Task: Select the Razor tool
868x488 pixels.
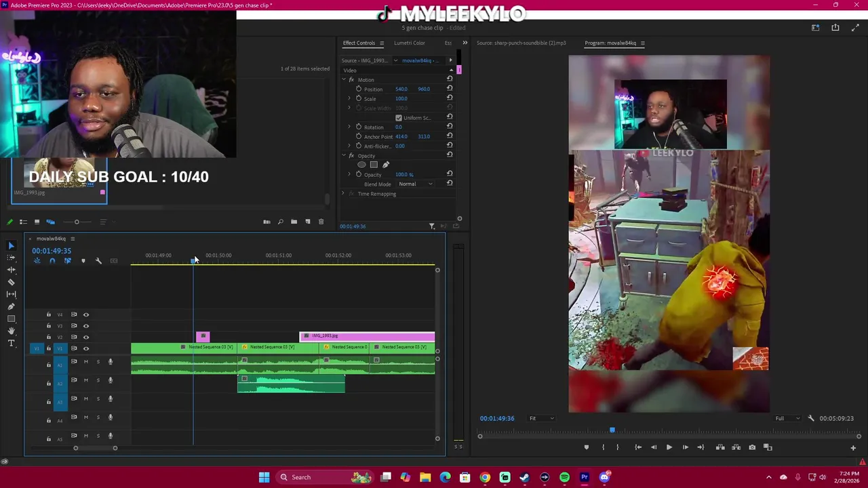Action: tap(11, 282)
